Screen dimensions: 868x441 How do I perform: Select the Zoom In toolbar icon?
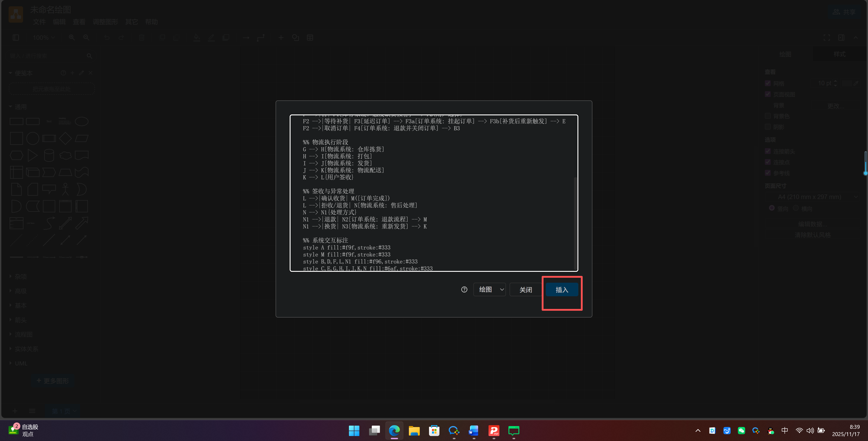72,37
